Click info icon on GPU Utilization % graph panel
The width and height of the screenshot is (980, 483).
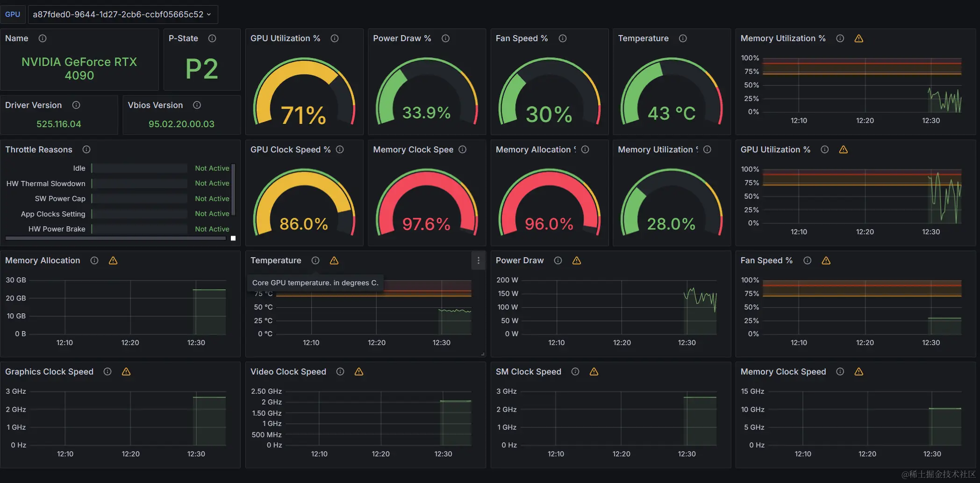coord(824,150)
